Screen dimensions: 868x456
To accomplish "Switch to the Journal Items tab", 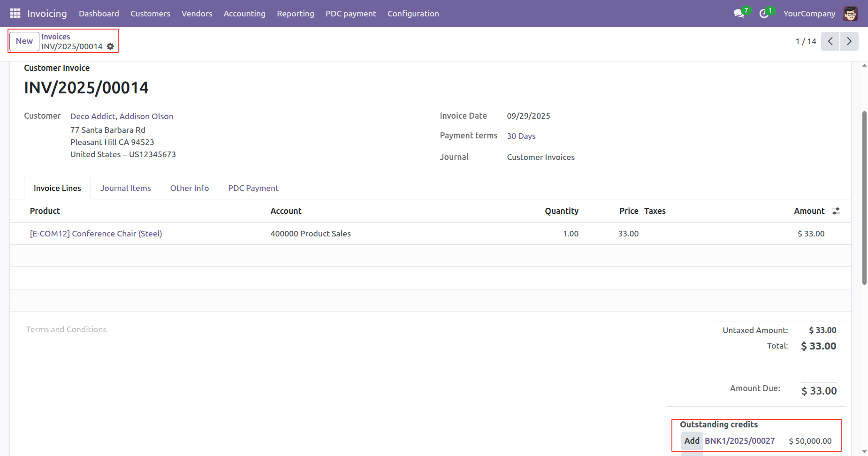I will pos(125,188).
